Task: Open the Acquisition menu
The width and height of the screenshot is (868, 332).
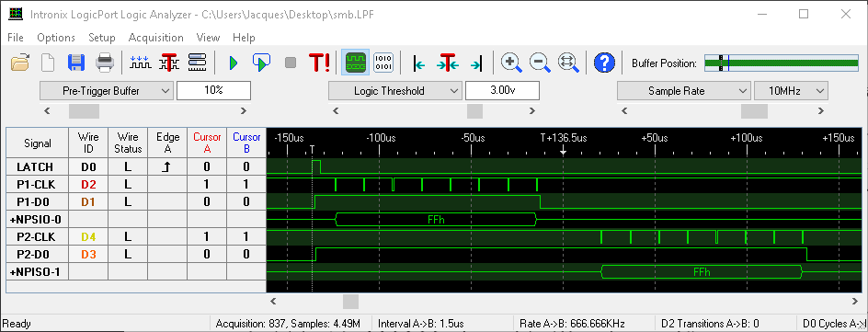Action: tap(156, 38)
